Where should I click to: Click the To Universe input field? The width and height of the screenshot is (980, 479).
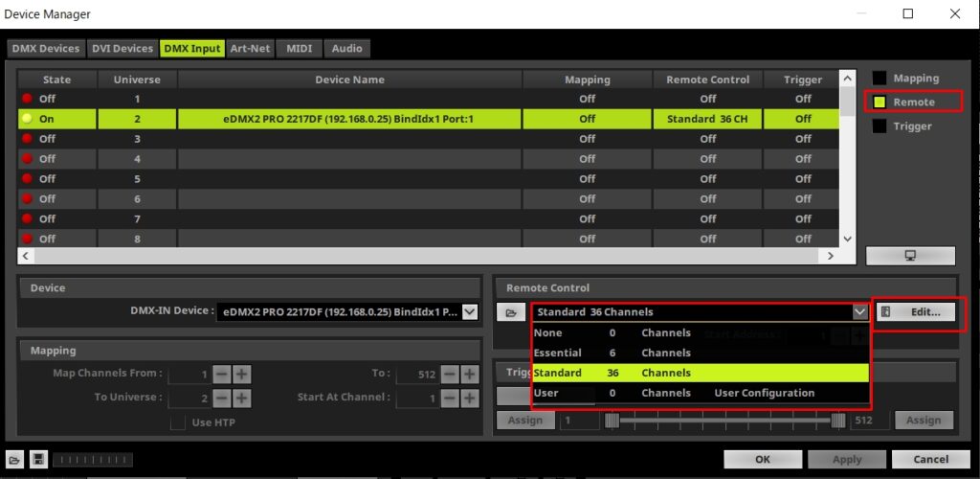pyautogui.click(x=189, y=398)
